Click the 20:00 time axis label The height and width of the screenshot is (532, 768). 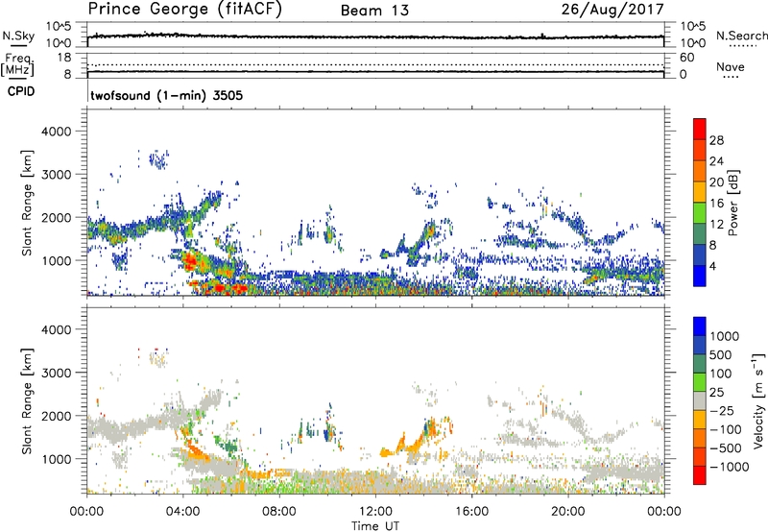point(567,512)
